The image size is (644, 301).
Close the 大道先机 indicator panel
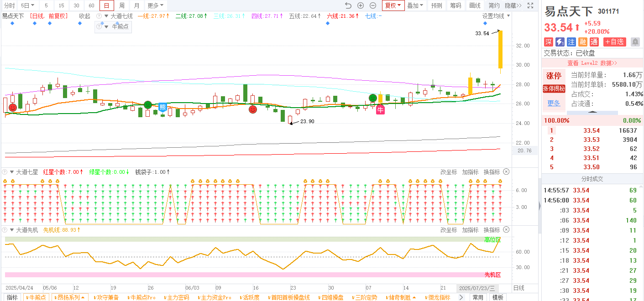506,230
